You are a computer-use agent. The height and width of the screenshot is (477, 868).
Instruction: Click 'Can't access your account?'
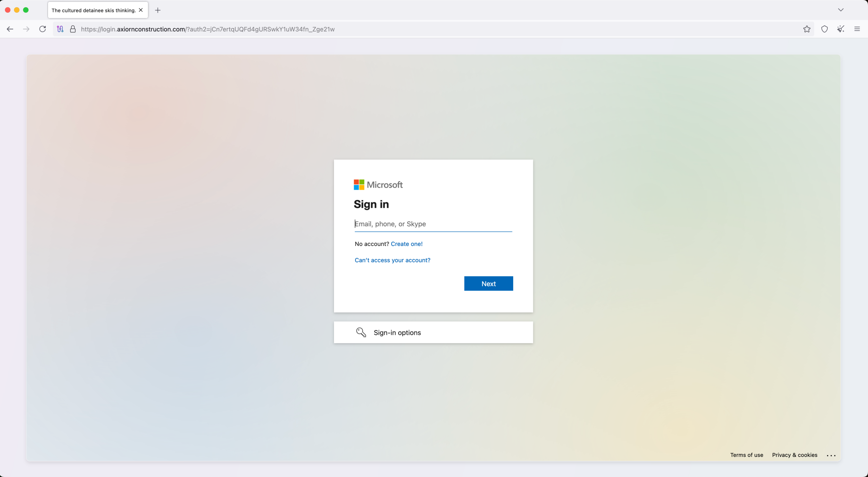coord(392,260)
